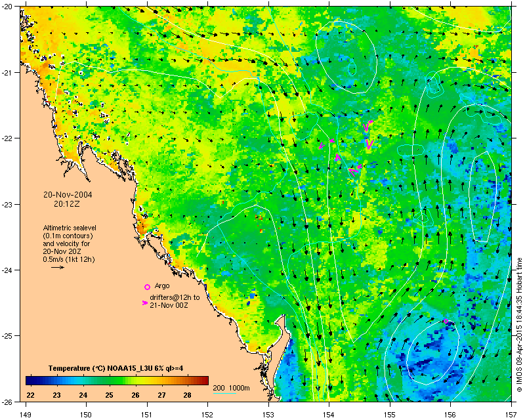
Task: Click the longitude label 155
Action: (390, 414)
